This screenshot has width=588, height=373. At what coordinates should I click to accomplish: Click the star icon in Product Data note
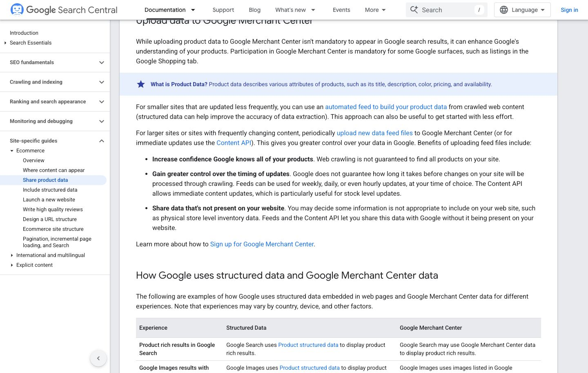[x=141, y=84]
